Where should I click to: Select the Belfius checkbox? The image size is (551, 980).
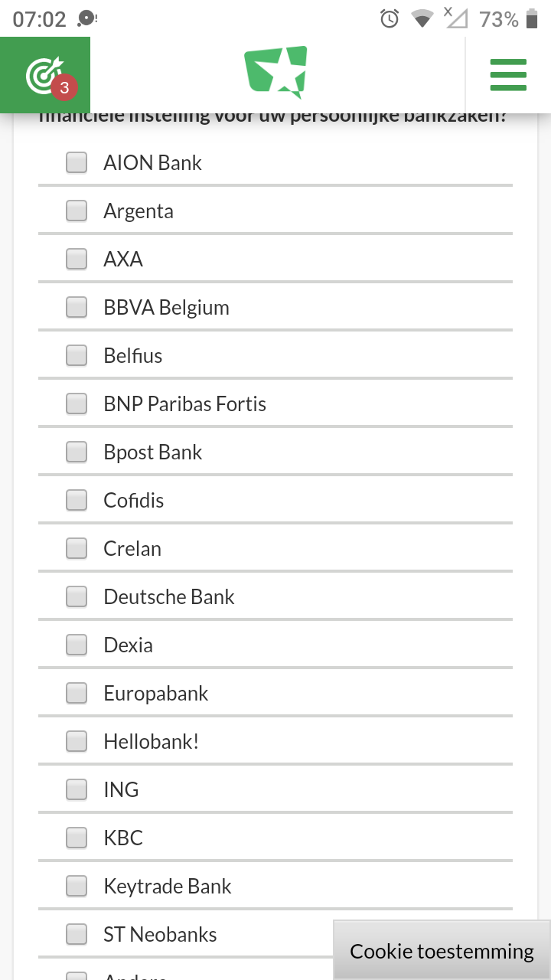[x=77, y=355]
